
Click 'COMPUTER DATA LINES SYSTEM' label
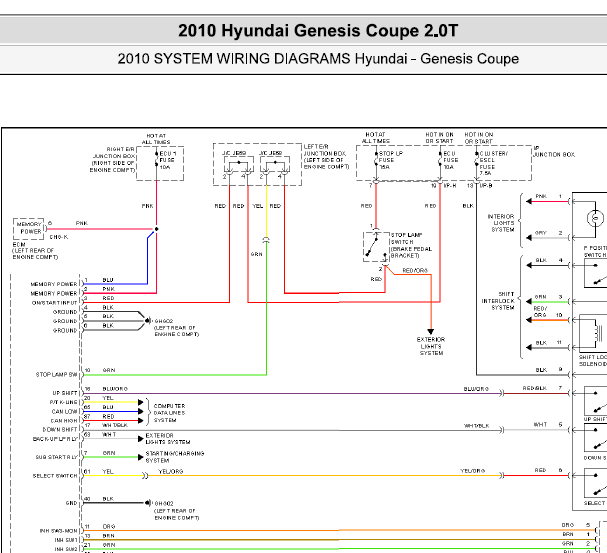point(169,413)
